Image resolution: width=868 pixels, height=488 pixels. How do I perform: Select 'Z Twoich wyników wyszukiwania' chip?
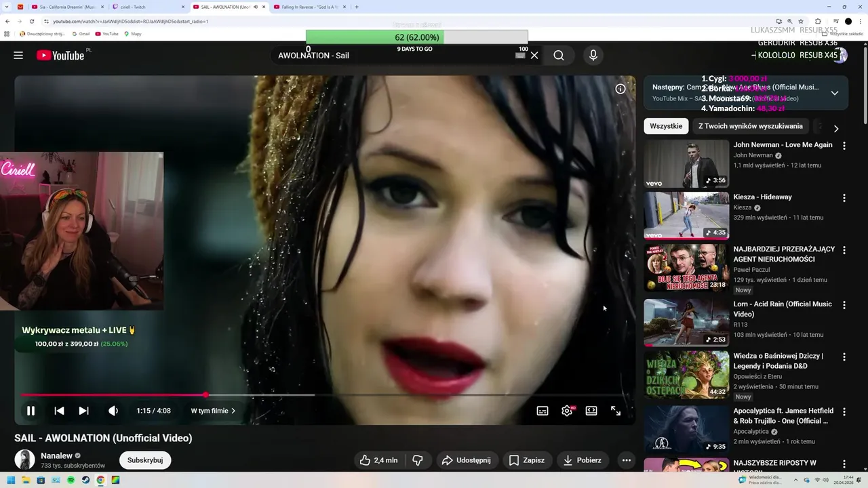click(x=751, y=126)
